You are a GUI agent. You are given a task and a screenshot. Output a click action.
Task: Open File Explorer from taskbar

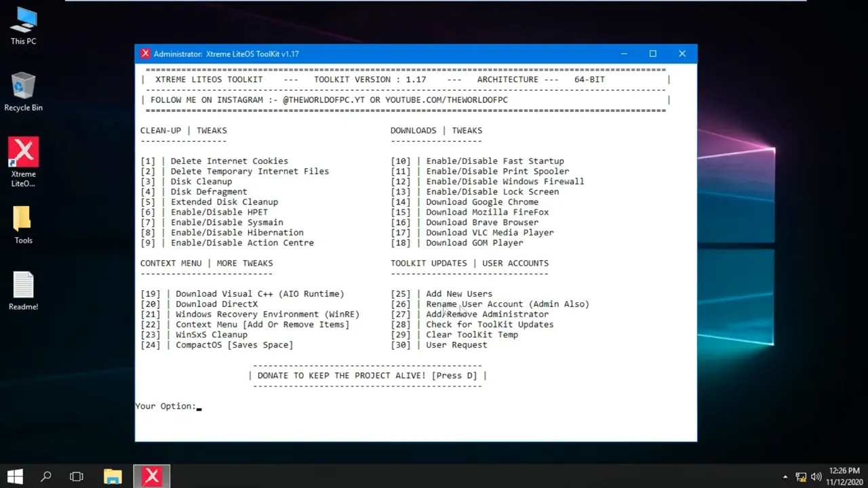click(x=113, y=476)
